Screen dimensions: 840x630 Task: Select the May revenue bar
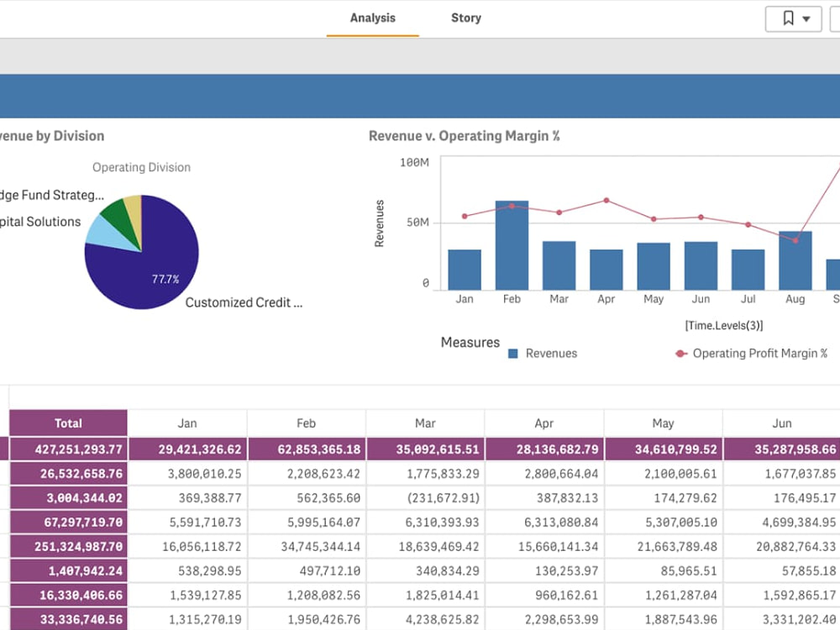(653, 266)
